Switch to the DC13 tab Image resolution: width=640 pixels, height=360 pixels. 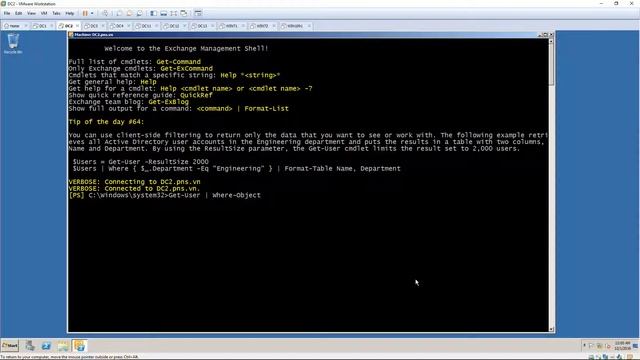[x=201, y=26]
